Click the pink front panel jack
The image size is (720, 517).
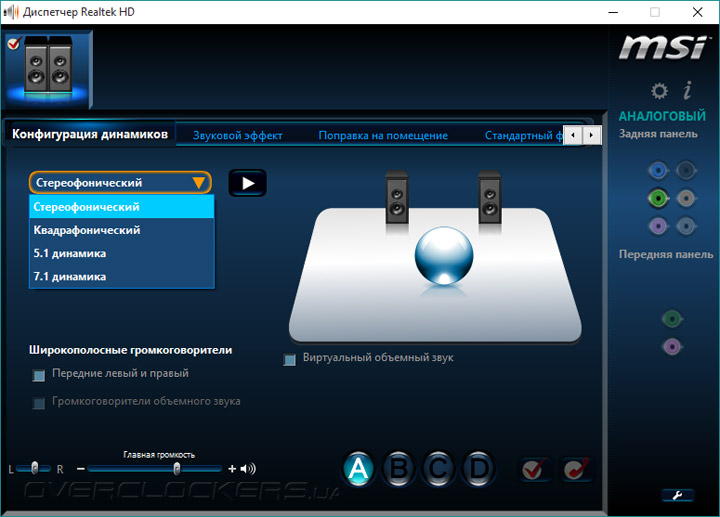coord(672,347)
